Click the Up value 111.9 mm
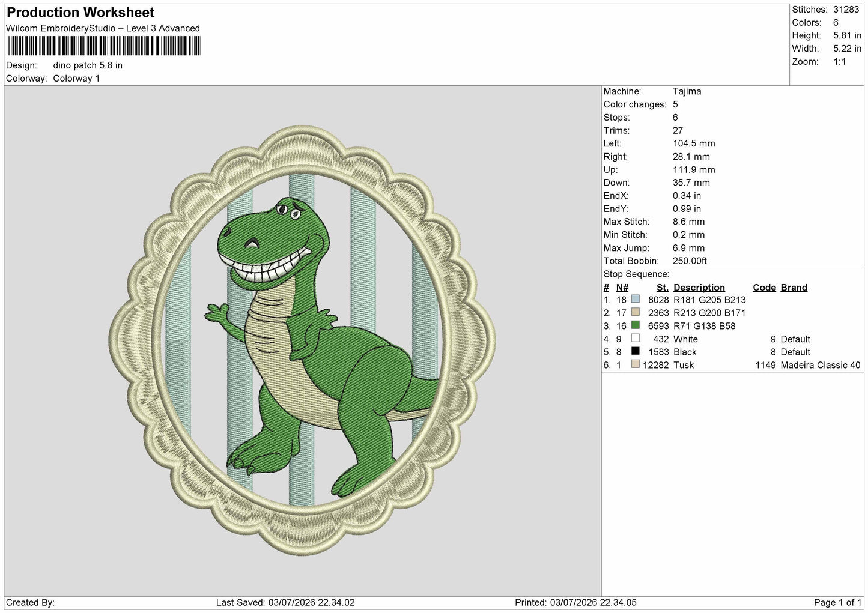The width and height of the screenshot is (868, 613). pos(694,170)
